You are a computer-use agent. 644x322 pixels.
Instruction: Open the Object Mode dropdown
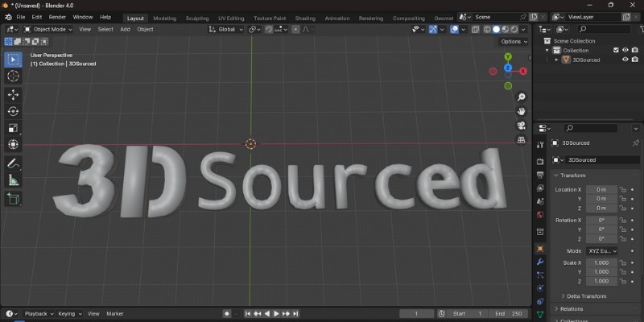point(48,29)
